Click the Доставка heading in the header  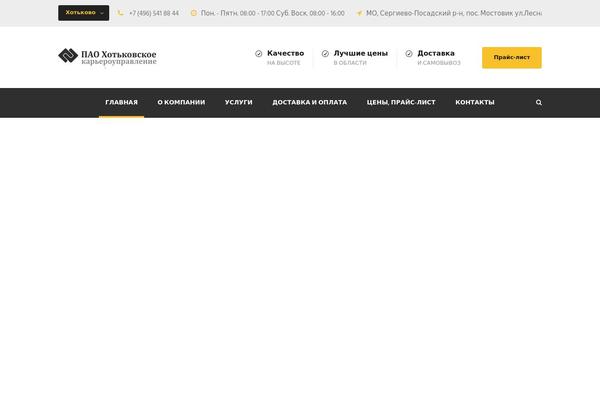(x=436, y=53)
